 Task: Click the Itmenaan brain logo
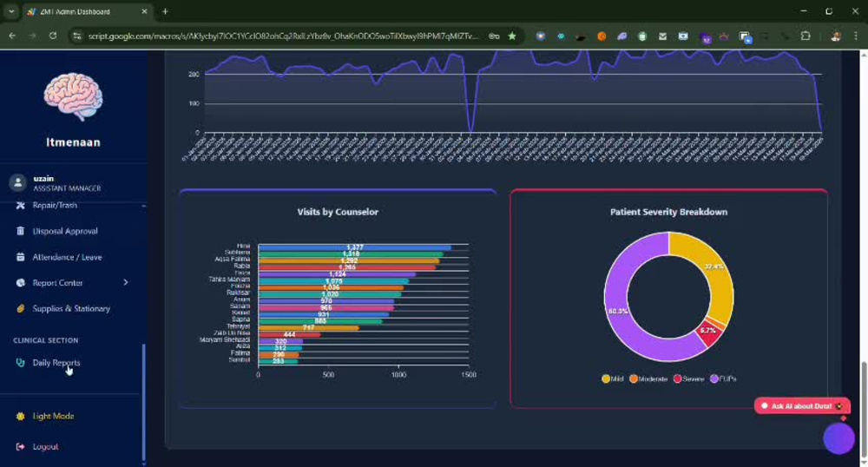[x=73, y=97]
